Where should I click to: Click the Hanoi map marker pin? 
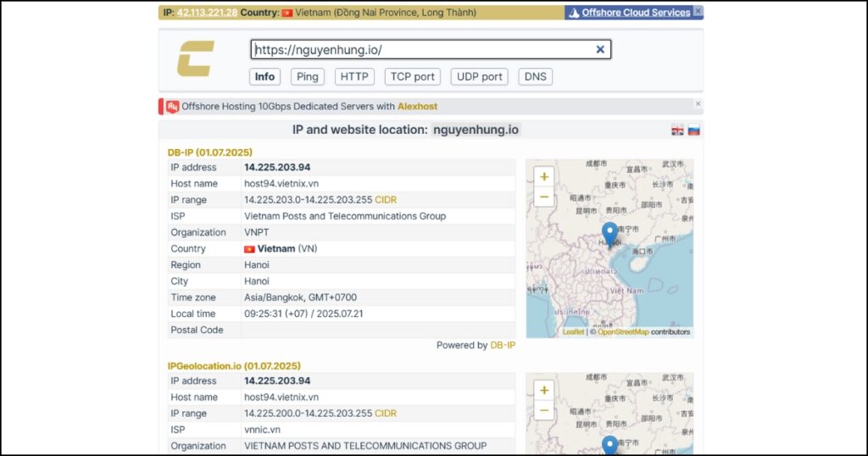pos(609,234)
